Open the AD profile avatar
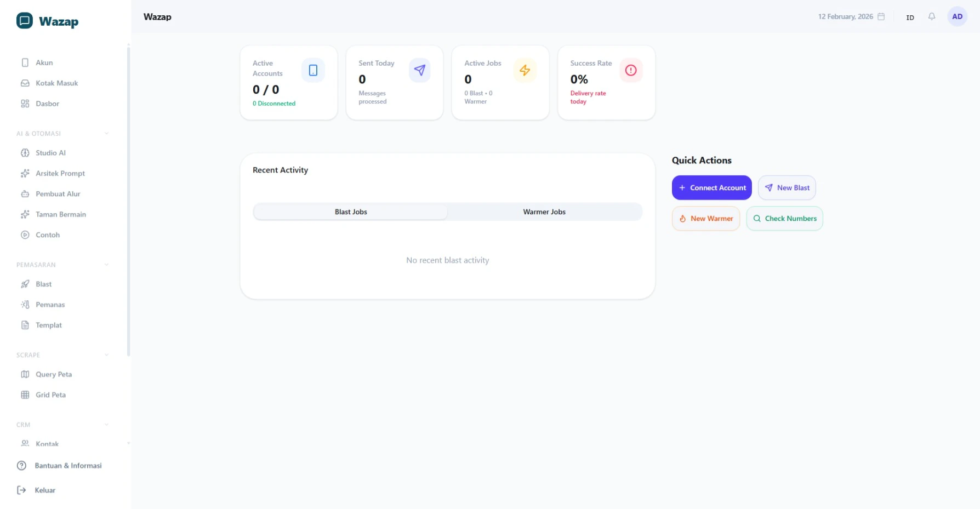This screenshot has height=509, width=980. pyautogui.click(x=957, y=16)
